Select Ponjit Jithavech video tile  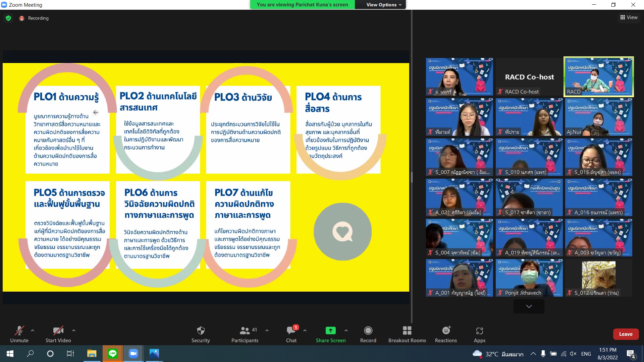pyautogui.click(x=529, y=278)
